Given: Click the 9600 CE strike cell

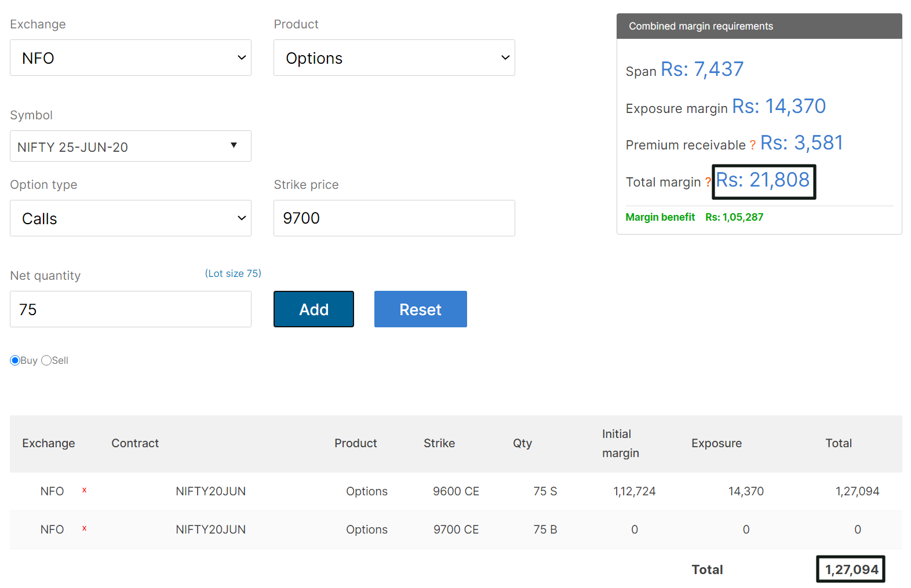Looking at the screenshot, I should click(x=456, y=491).
